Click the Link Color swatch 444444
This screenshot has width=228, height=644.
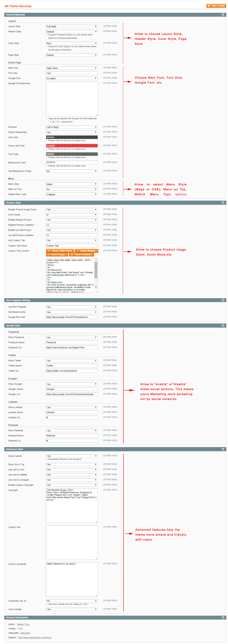[72, 137]
